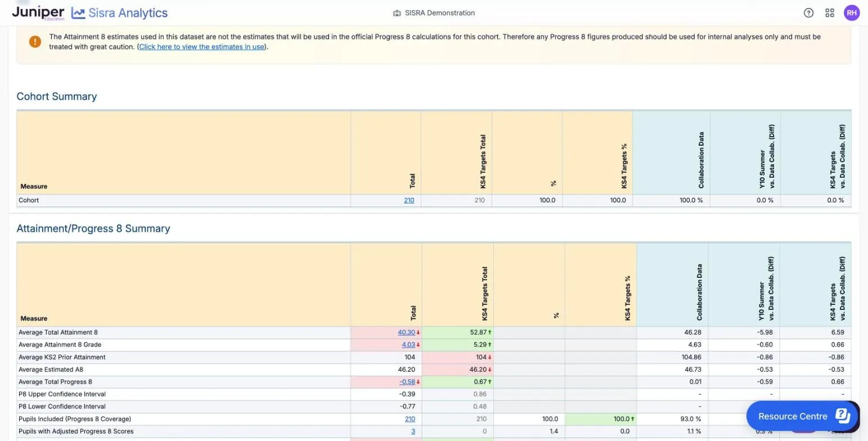The height and width of the screenshot is (441, 868).
Task: Open Average Attainment 8 Grade value 4.03
Action: tap(408, 345)
